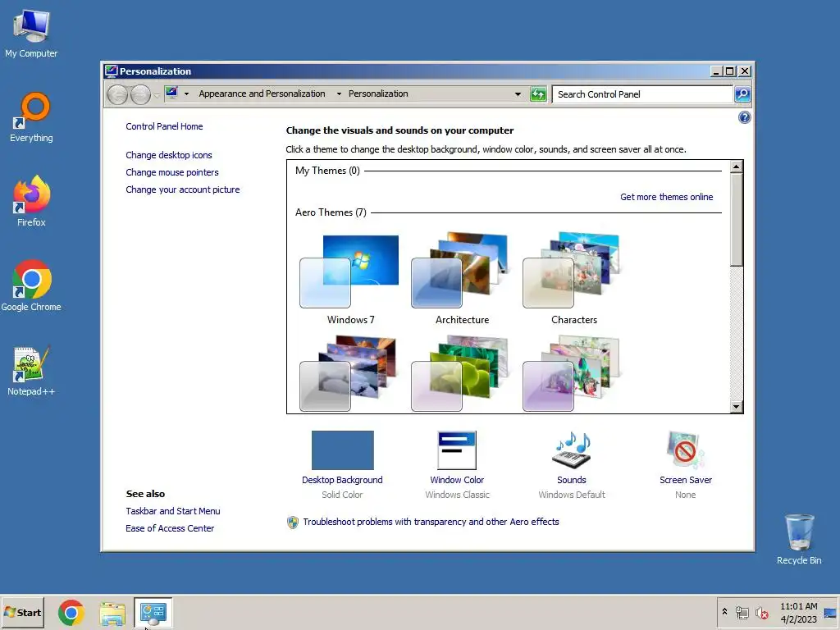Maximize the Personalization window
Image resolution: width=840 pixels, height=630 pixels.
tap(729, 71)
